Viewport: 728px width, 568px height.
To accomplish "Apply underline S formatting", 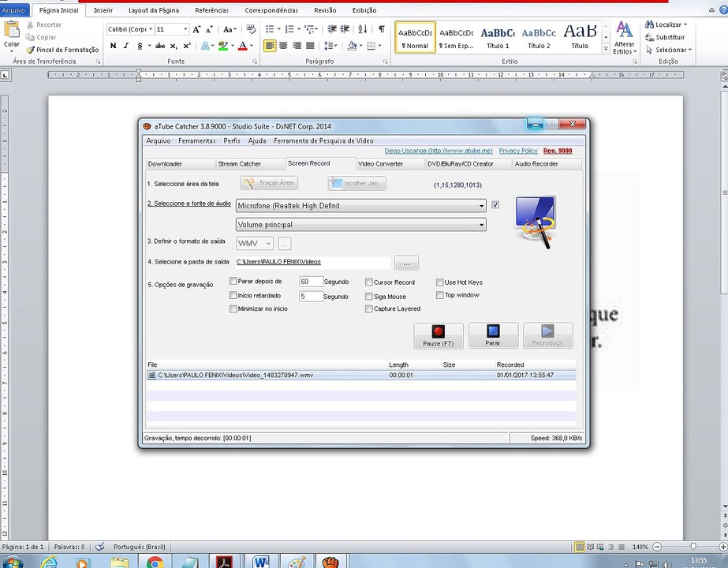I will coord(140,46).
